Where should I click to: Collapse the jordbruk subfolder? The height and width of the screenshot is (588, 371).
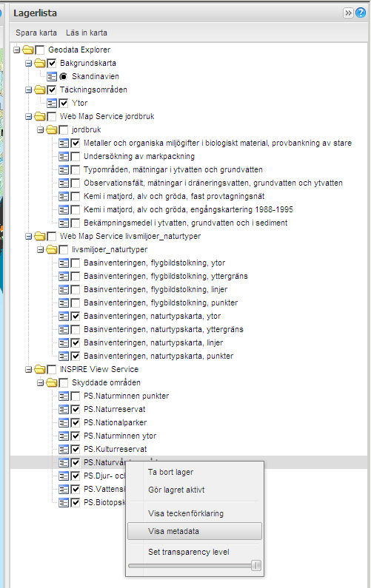pos(41,129)
